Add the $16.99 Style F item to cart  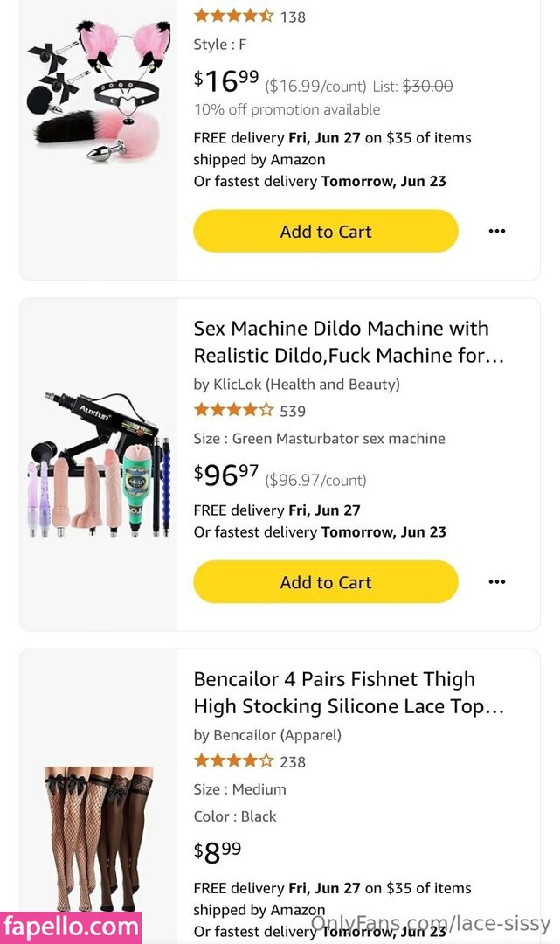coord(326,232)
